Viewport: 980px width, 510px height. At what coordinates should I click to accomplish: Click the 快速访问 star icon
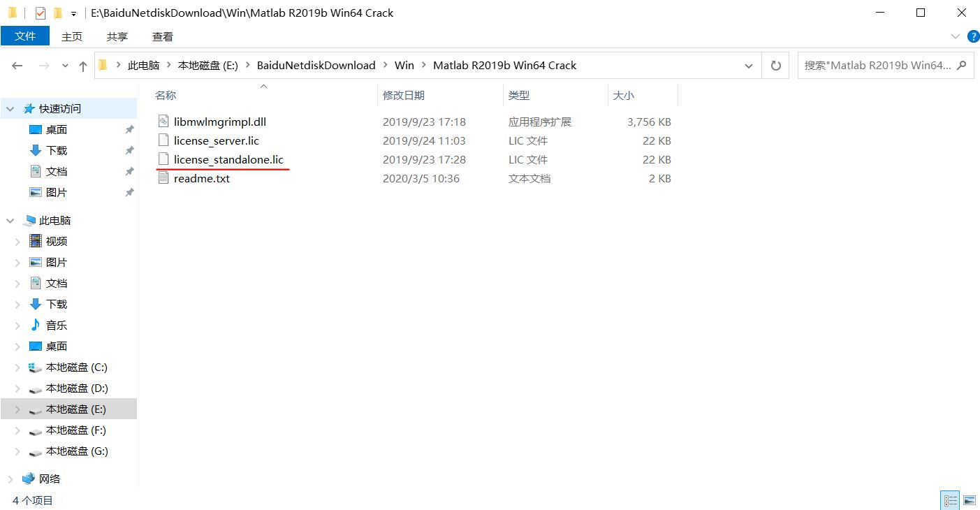[x=29, y=108]
